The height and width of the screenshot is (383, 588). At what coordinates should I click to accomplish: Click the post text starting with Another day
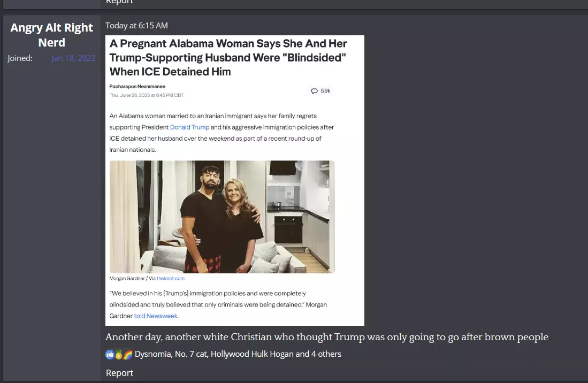[326, 337]
